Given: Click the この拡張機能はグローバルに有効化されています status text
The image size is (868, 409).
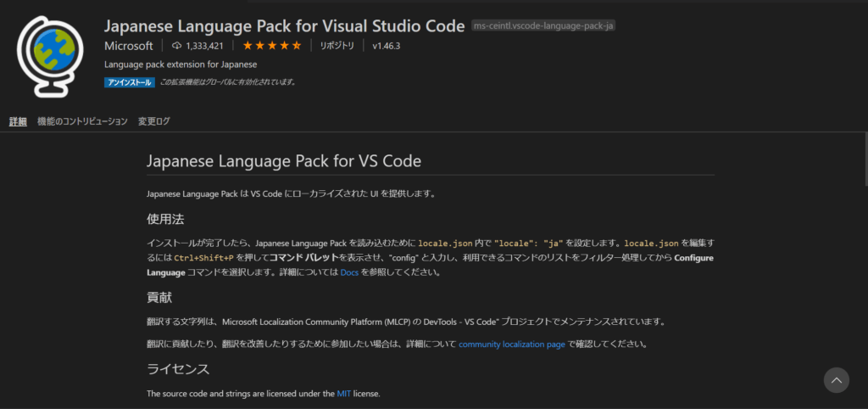Looking at the screenshot, I should (x=228, y=82).
